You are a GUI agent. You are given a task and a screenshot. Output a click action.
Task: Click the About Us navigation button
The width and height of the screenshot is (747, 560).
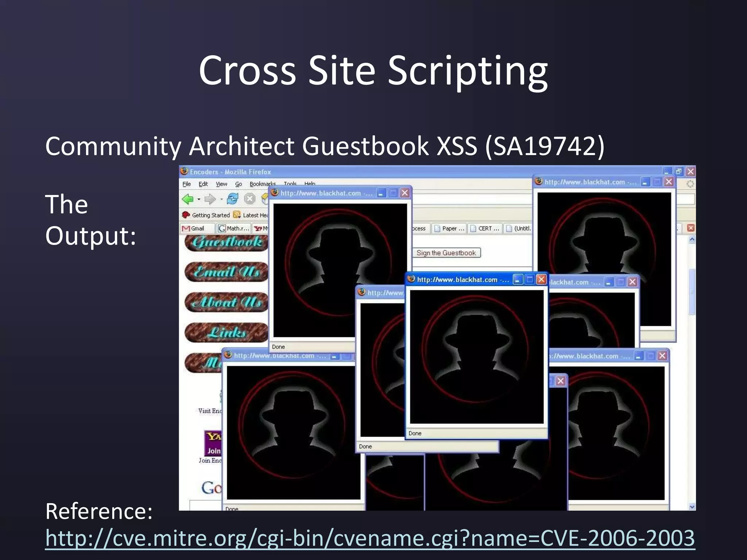(227, 302)
